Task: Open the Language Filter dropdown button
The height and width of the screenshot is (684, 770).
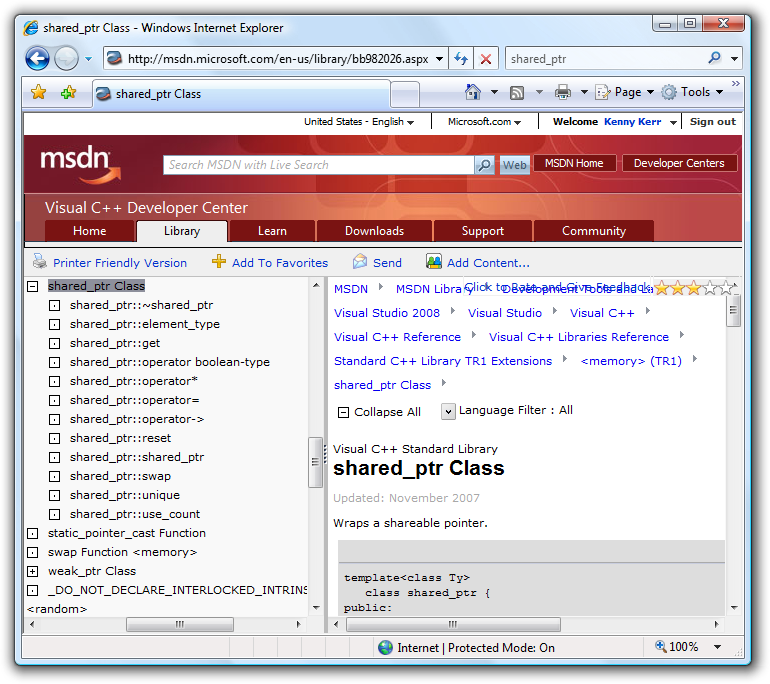Action: click(448, 411)
